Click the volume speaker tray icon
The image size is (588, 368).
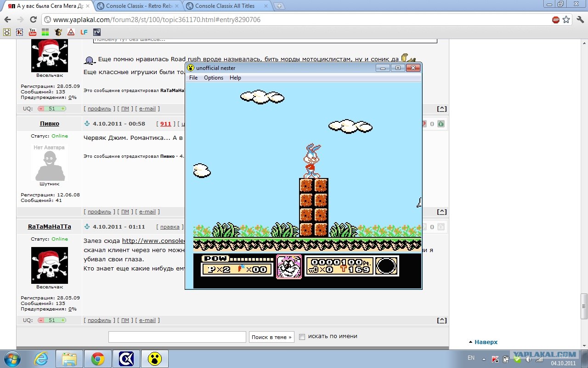(x=529, y=359)
